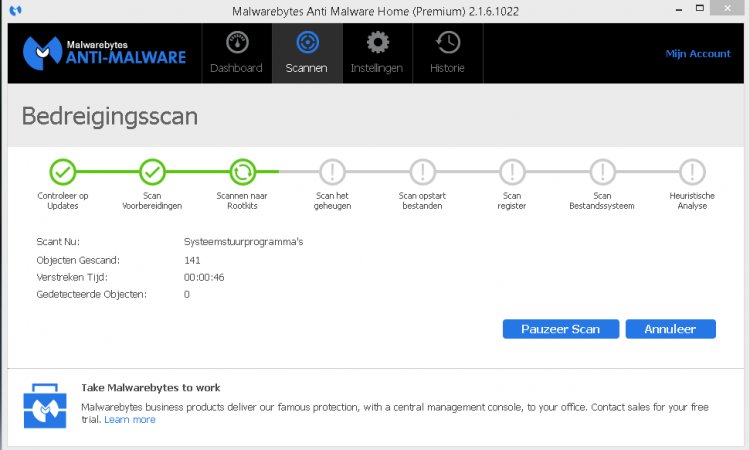
Task: Click the Take Malwarebytes to work heading
Action: pos(151,388)
